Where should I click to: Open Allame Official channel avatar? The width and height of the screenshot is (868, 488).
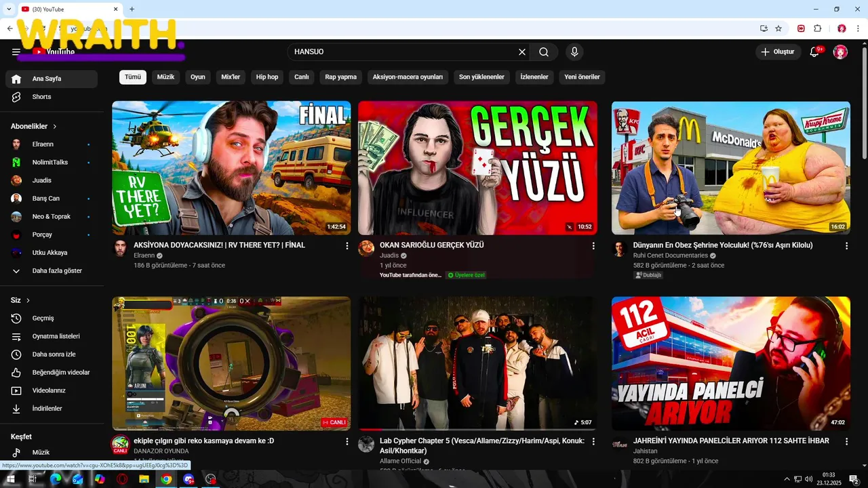[x=366, y=444]
